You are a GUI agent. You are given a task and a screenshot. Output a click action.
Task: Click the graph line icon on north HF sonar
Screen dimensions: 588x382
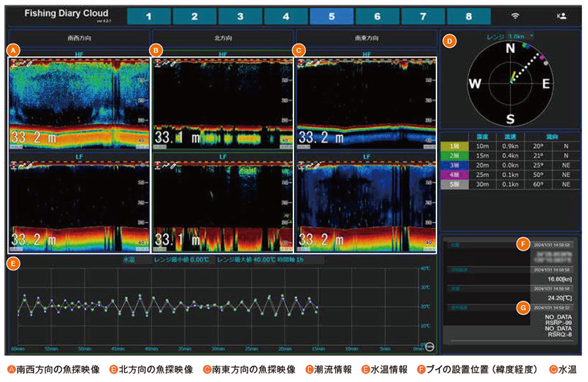pos(165,63)
